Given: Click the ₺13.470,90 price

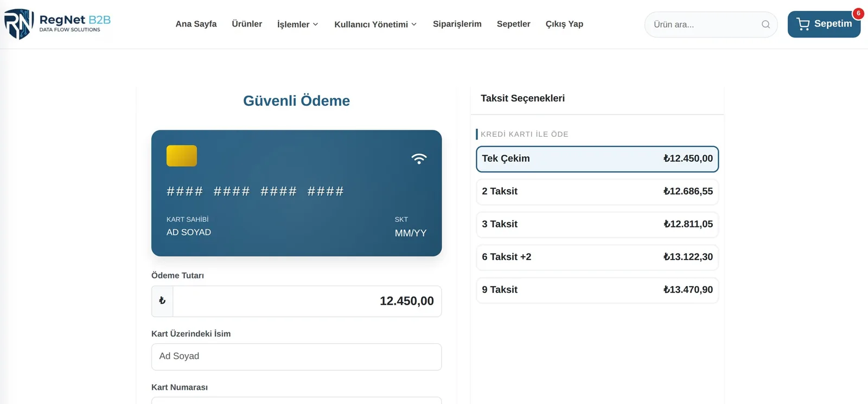Looking at the screenshot, I should (688, 290).
